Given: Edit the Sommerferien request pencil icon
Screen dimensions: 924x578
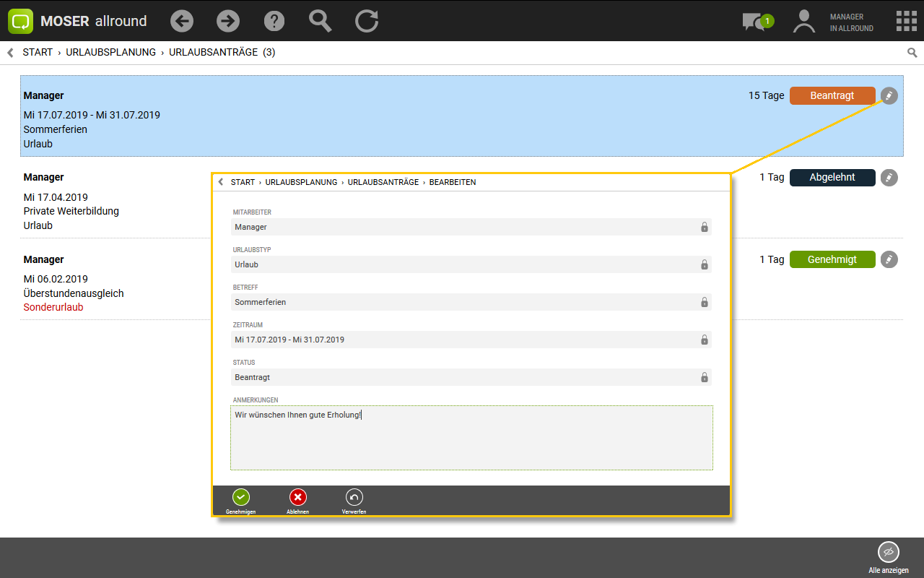Looking at the screenshot, I should [x=889, y=95].
